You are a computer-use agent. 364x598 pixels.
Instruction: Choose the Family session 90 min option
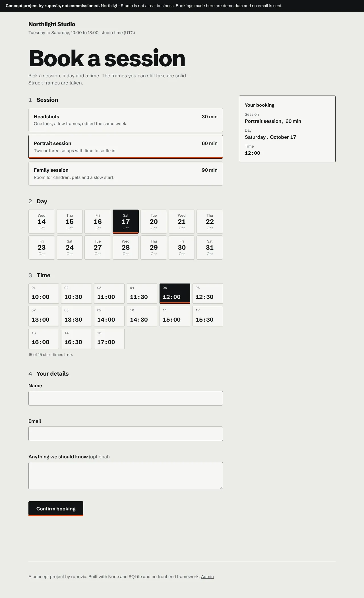coord(125,173)
